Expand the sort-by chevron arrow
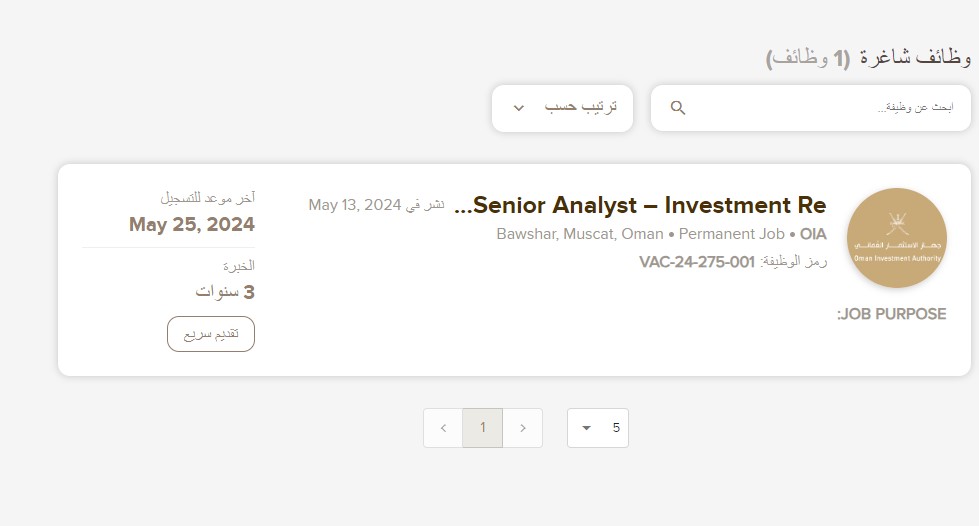Image resolution: width=979 pixels, height=526 pixels. pyautogui.click(x=519, y=108)
